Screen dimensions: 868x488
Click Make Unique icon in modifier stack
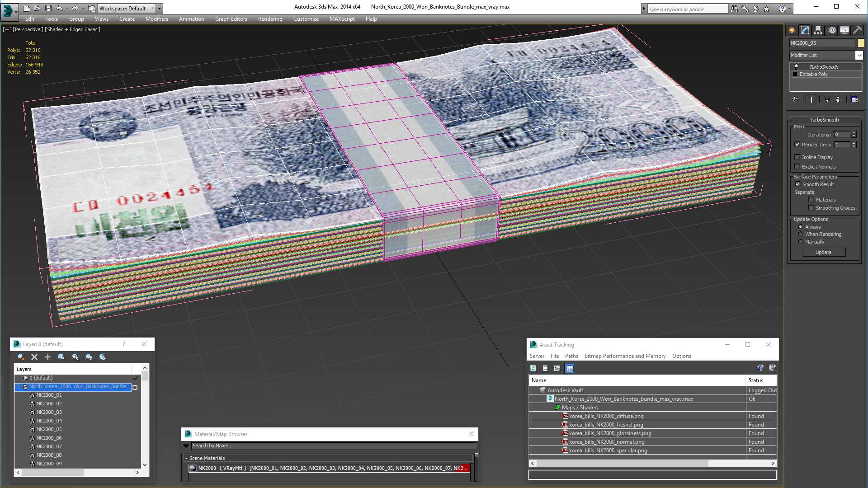coord(827,99)
